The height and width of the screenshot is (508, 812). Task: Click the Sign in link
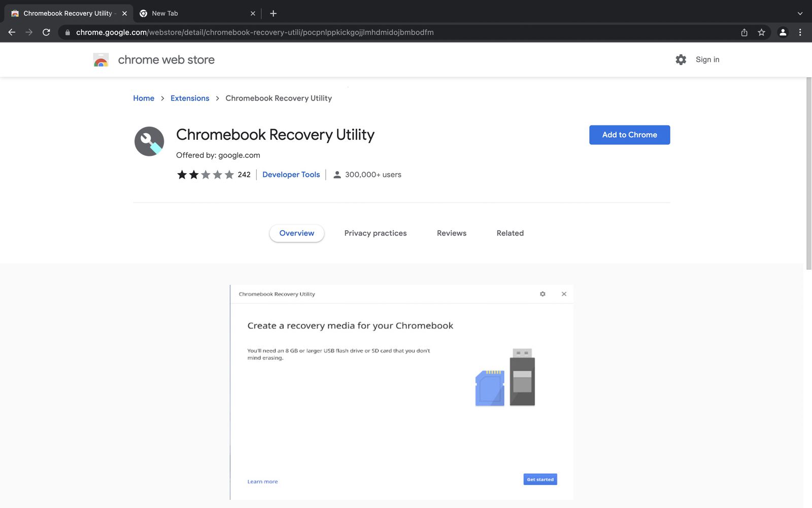tap(707, 59)
